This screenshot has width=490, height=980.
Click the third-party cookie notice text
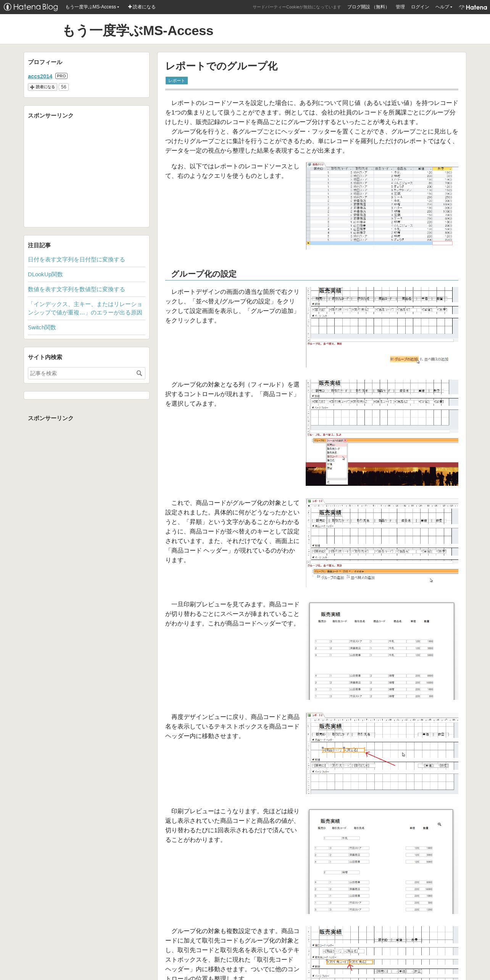click(297, 7)
